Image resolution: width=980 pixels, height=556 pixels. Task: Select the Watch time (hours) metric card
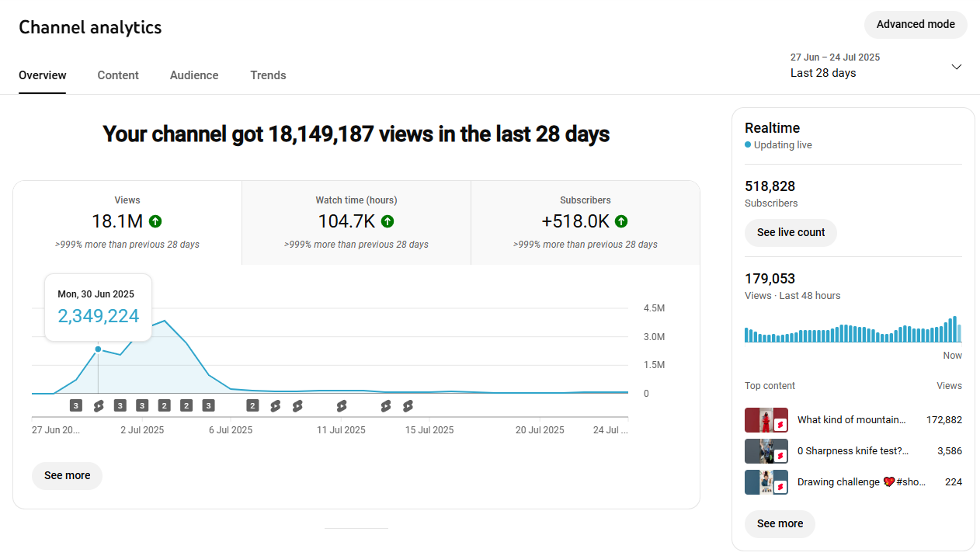356,223
